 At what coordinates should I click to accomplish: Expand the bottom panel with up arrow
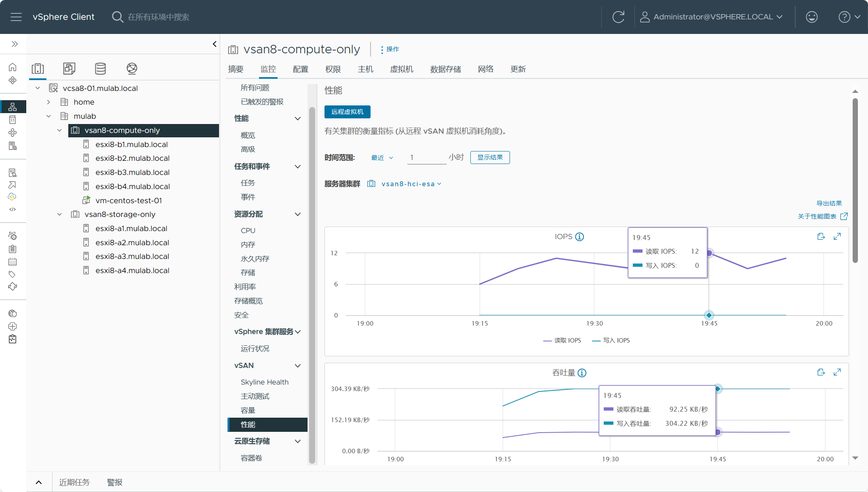tap(39, 482)
